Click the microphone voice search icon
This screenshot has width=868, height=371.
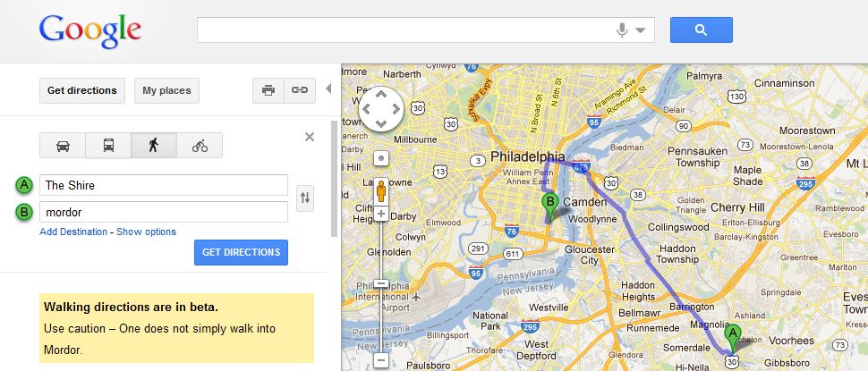tap(622, 30)
